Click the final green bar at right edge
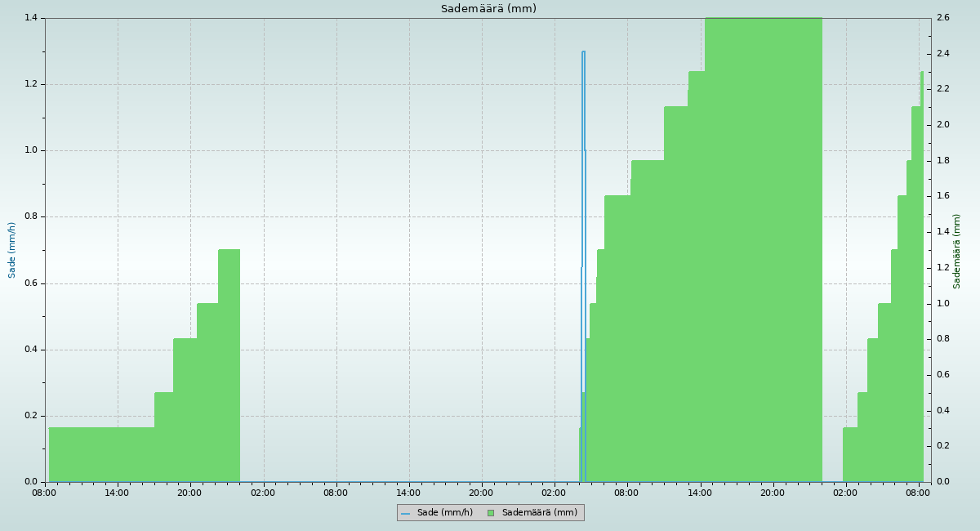This screenshot has height=531, width=980. coord(922,278)
